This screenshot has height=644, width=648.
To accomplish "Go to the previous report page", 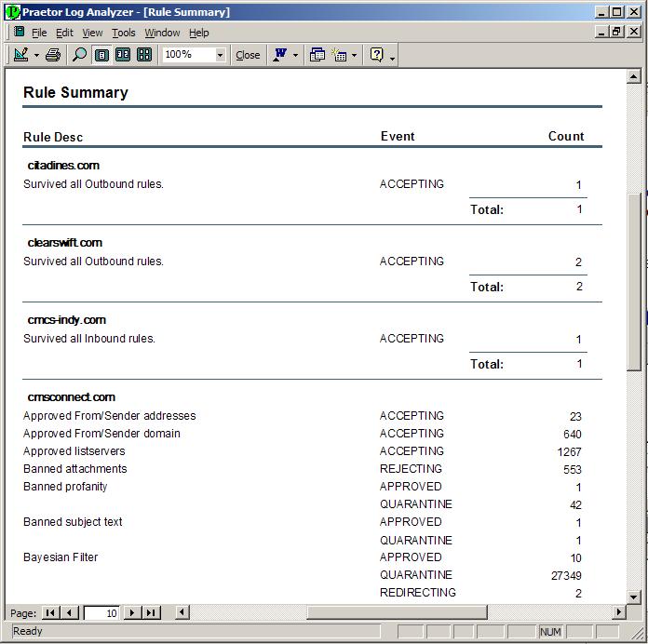I will point(70,612).
